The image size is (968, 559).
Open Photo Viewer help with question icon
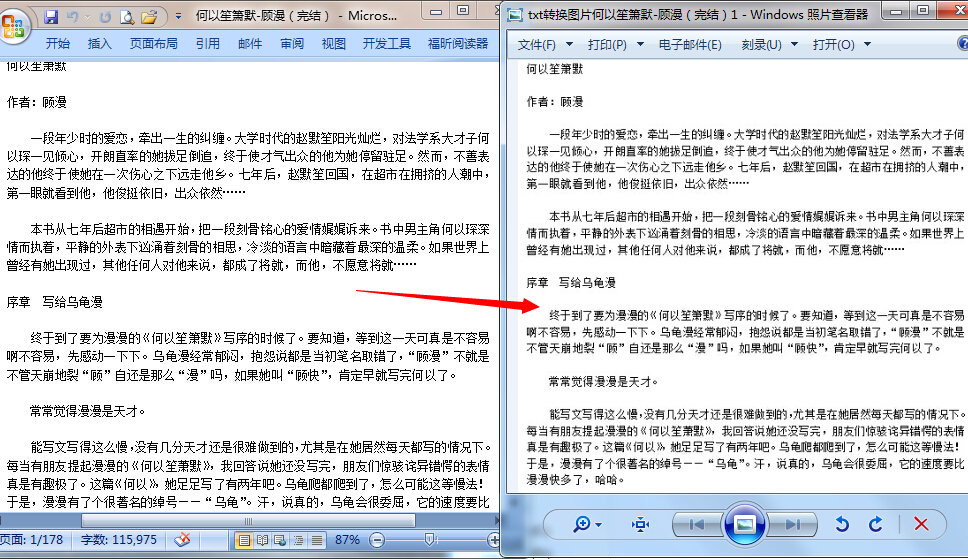coord(963,43)
